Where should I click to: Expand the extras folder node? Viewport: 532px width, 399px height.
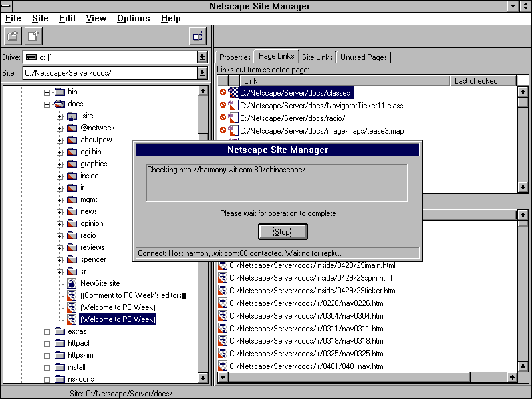click(x=47, y=332)
